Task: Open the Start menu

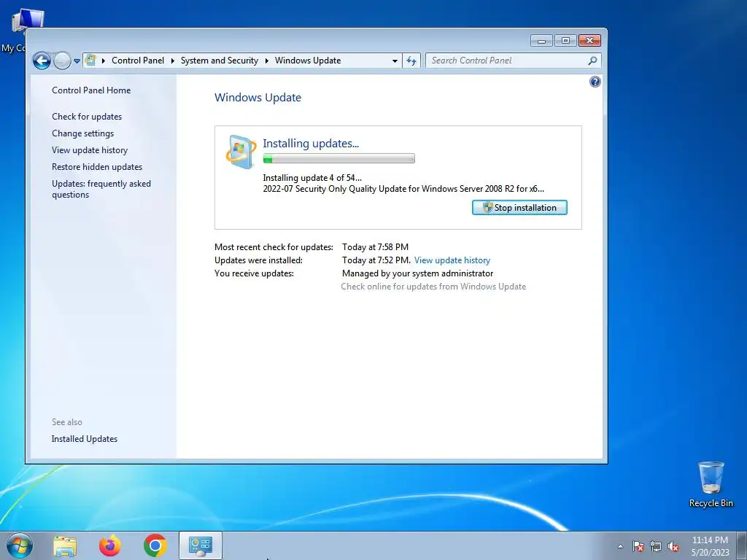Action: [20, 545]
